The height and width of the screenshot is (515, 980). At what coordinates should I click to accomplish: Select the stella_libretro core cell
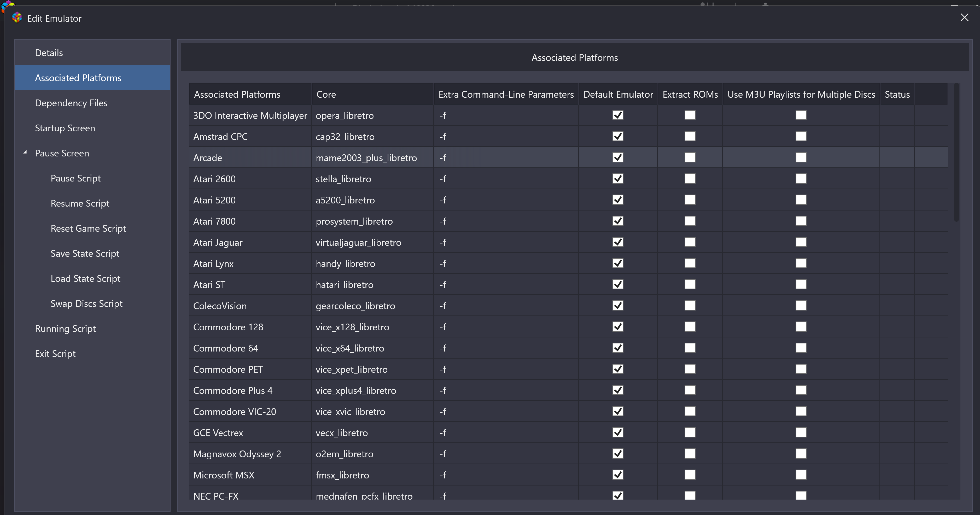click(x=372, y=179)
